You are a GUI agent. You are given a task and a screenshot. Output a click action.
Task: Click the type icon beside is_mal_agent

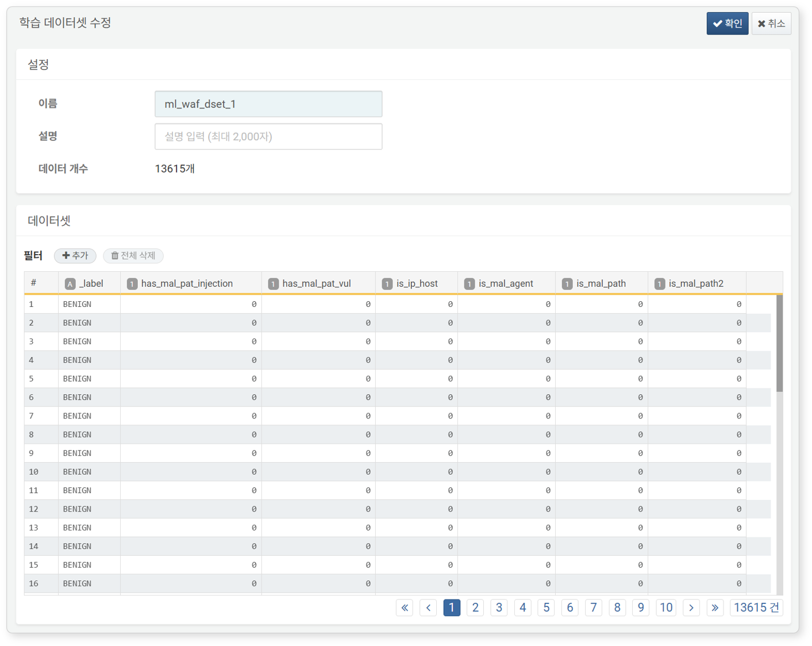470,284
